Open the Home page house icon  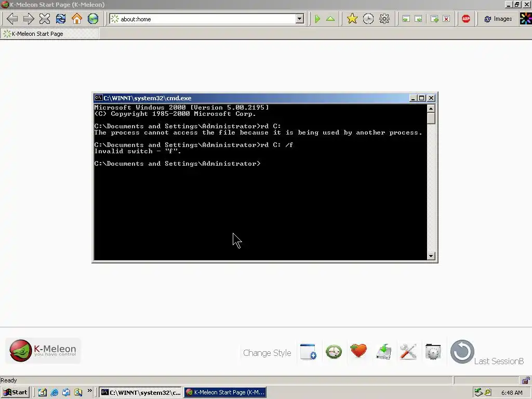point(77,19)
